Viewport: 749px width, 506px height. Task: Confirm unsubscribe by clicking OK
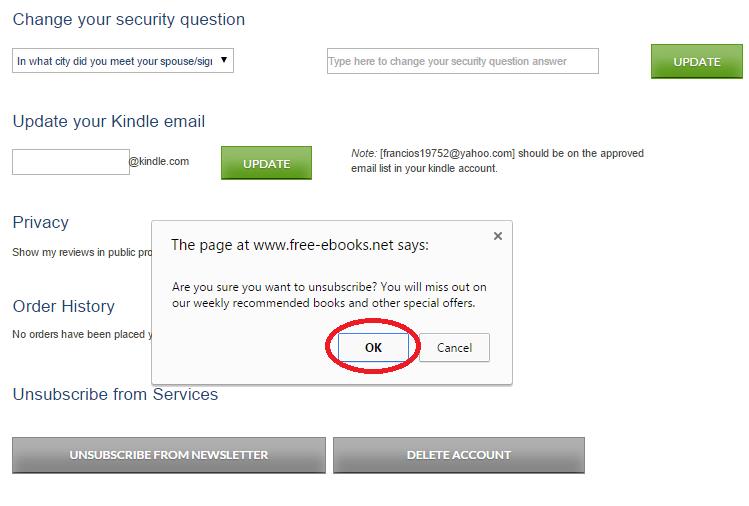coord(373,347)
